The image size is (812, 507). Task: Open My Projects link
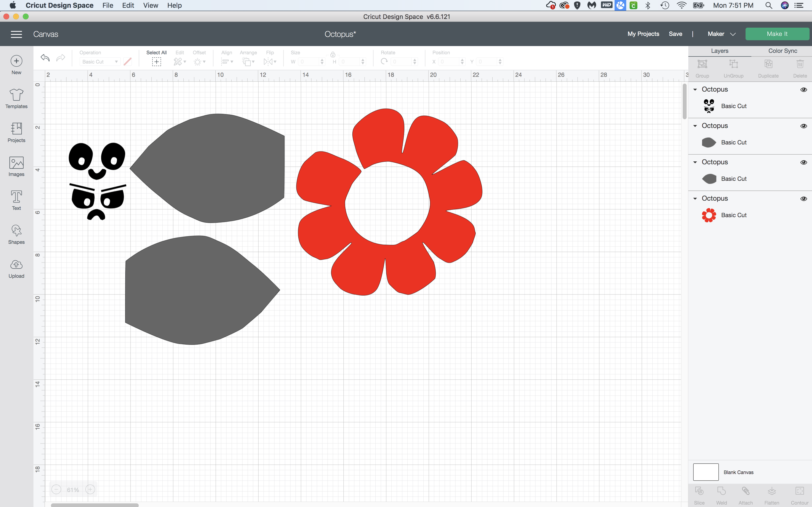point(643,34)
